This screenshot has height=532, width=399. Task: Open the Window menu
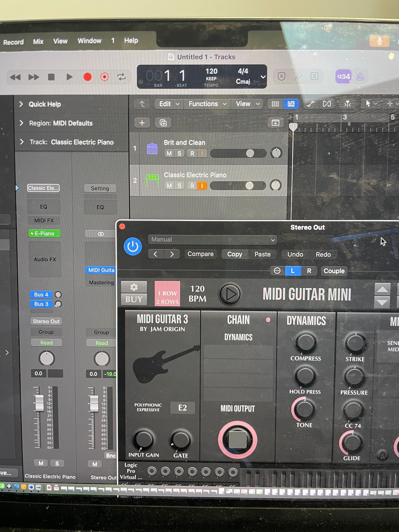click(x=90, y=41)
